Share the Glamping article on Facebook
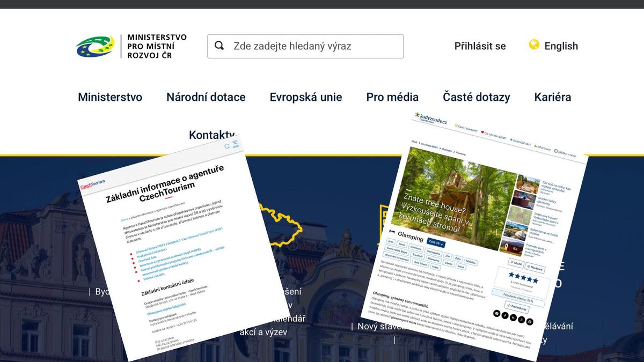 click(505, 315)
